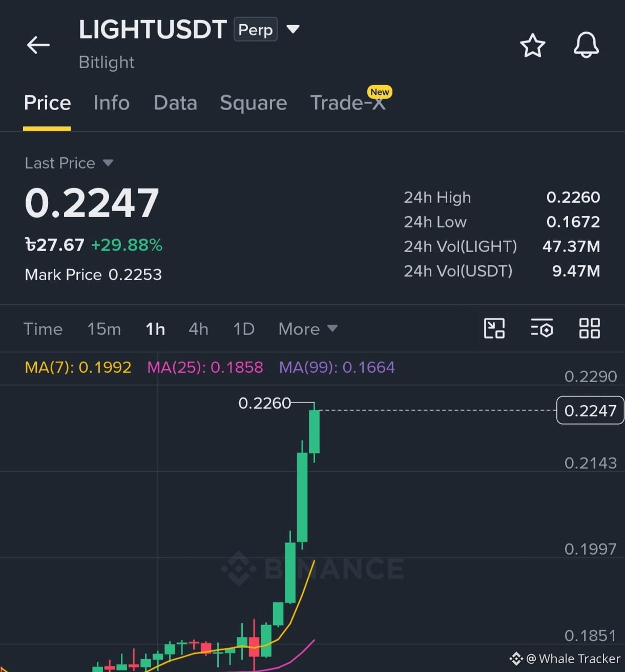Viewport: 625px width, 672px height.
Task: Open the grid layout menu icon
Action: (589, 328)
